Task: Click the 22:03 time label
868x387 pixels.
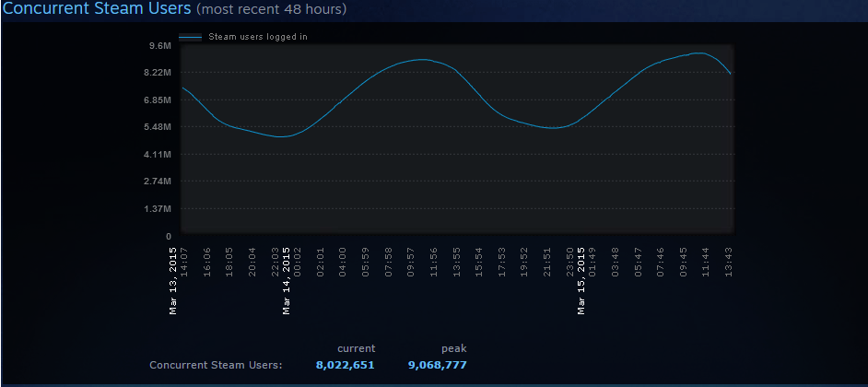Action: coord(276,262)
